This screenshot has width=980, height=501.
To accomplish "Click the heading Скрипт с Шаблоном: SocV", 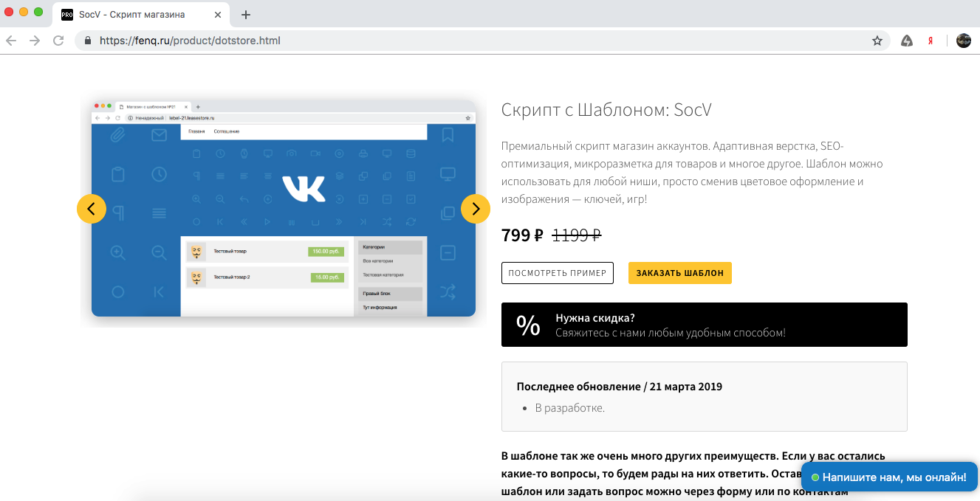I will point(606,110).
